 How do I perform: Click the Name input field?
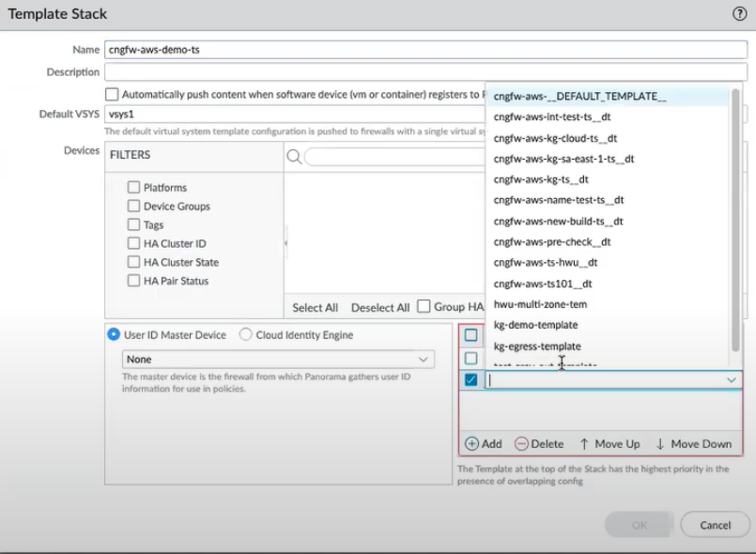click(x=425, y=50)
